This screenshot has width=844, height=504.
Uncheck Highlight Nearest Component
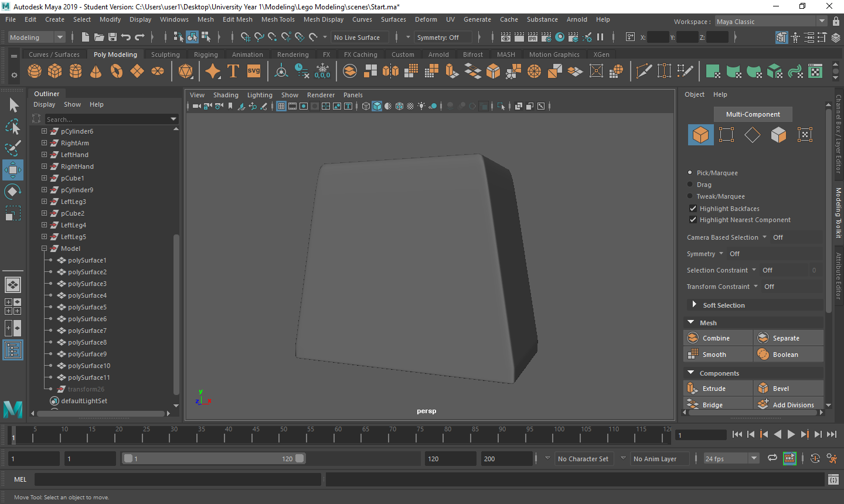coord(693,220)
